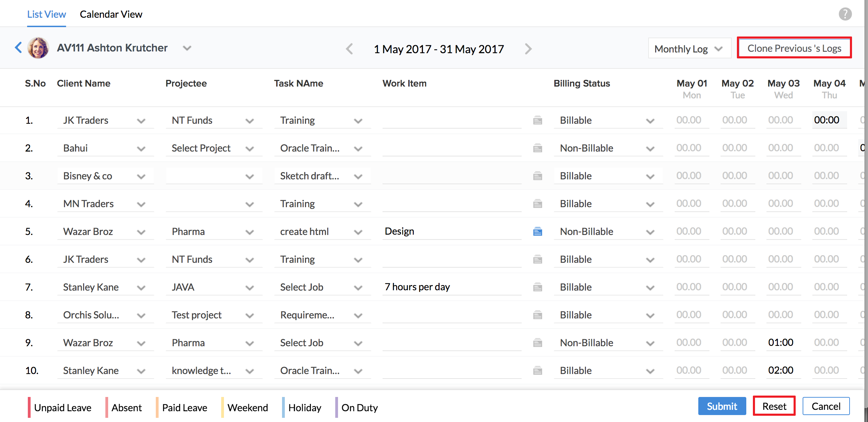This screenshot has height=422, width=868.
Task: Expand the employee selector chevron next to Ashton Krutcher
Action: tap(187, 48)
